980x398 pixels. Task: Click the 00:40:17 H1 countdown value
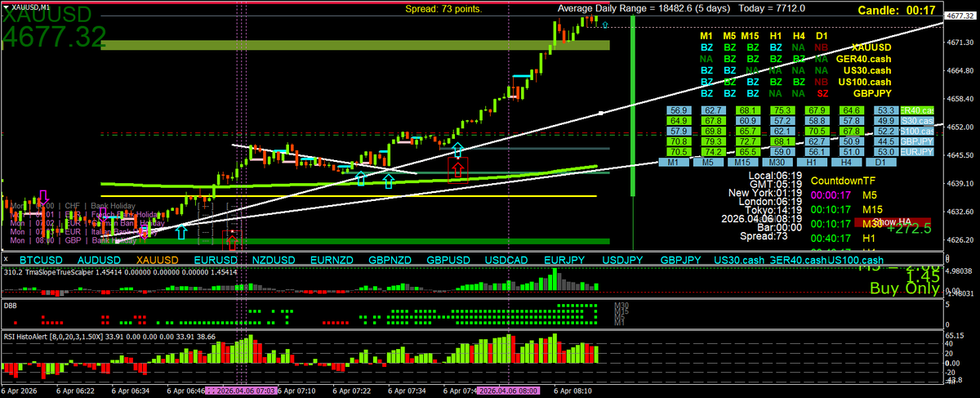[832, 238]
